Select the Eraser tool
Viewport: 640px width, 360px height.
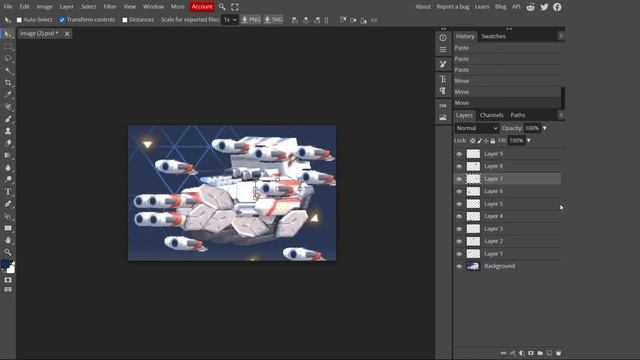point(8,143)
